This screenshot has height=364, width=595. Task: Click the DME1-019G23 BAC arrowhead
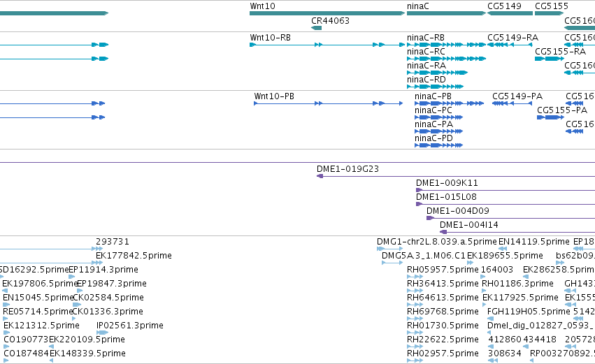pyautogui.click(x=320, y=176)
